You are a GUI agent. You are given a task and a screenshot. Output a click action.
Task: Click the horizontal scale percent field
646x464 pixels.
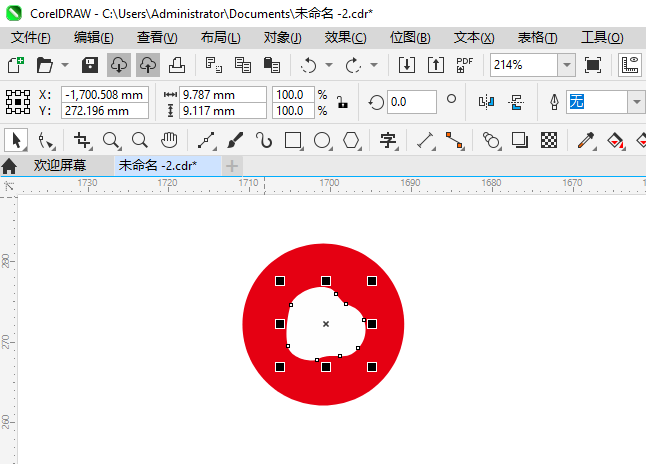click(x=293, y=94)
